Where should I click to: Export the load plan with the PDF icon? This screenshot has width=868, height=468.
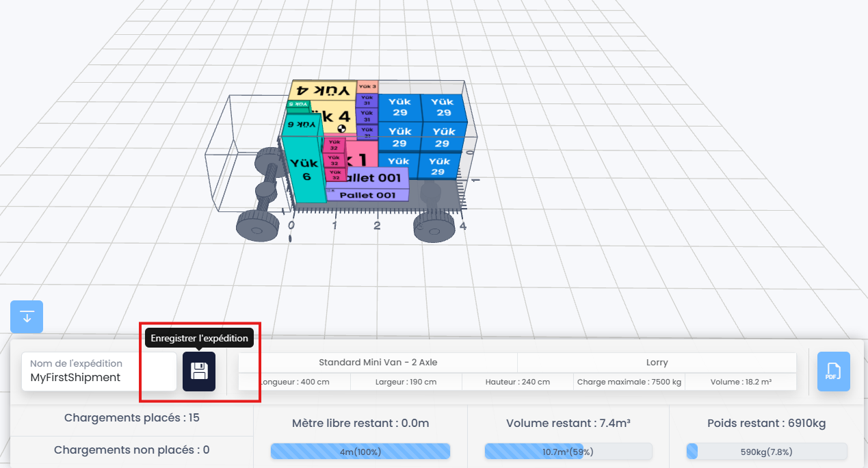click(x=833, y=372)
